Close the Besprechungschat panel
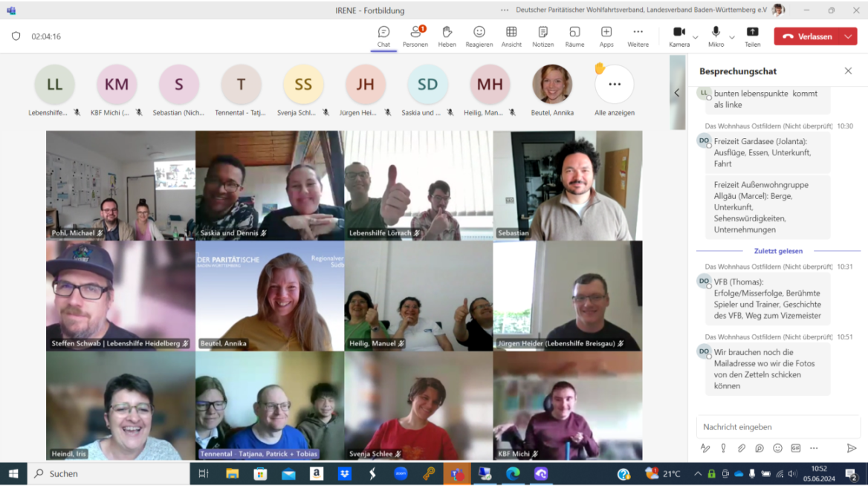The image size is (868, 488). point(848,71)
